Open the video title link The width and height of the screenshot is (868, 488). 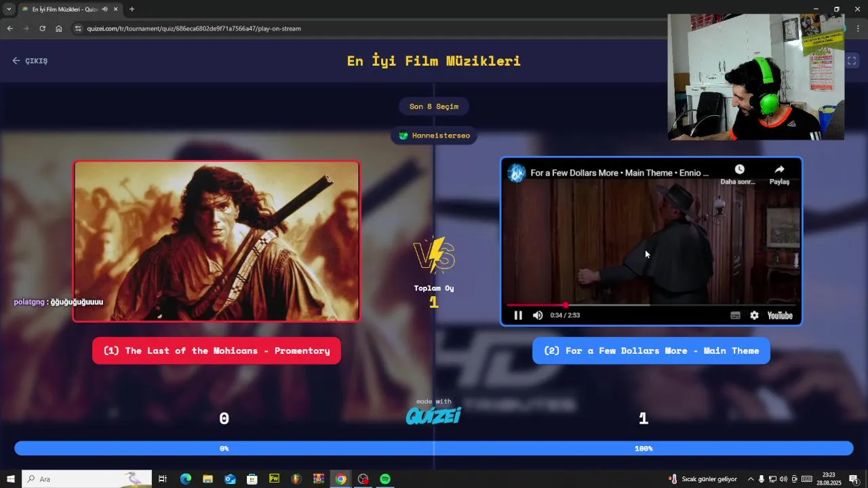[x=619, y=173]
